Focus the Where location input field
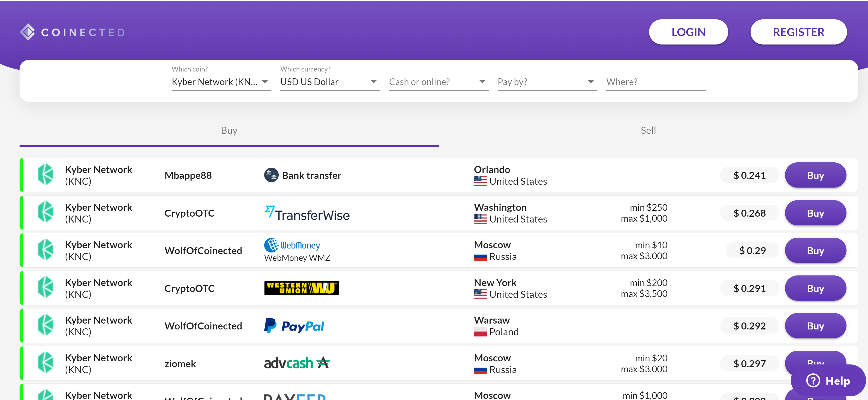This screenshot has width=868, height=400. click(x=655, y=82)
